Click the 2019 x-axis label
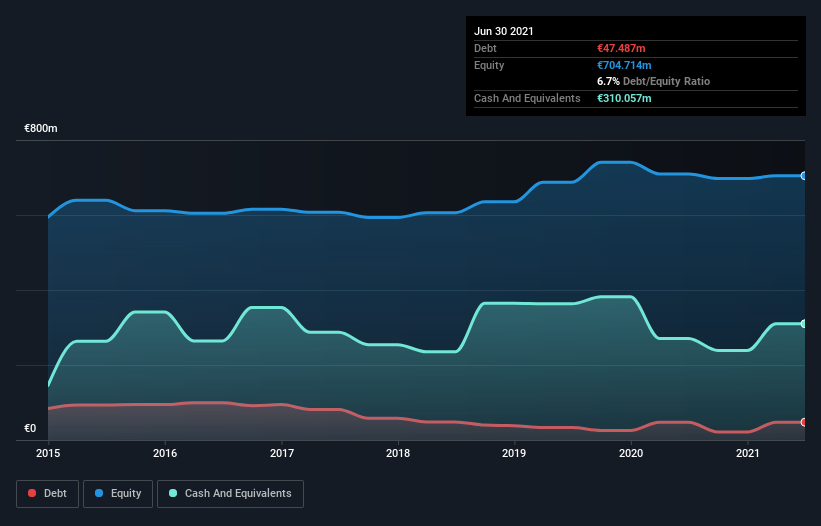Viewport: 821px width, 526px height. click(x=514, y=453)
